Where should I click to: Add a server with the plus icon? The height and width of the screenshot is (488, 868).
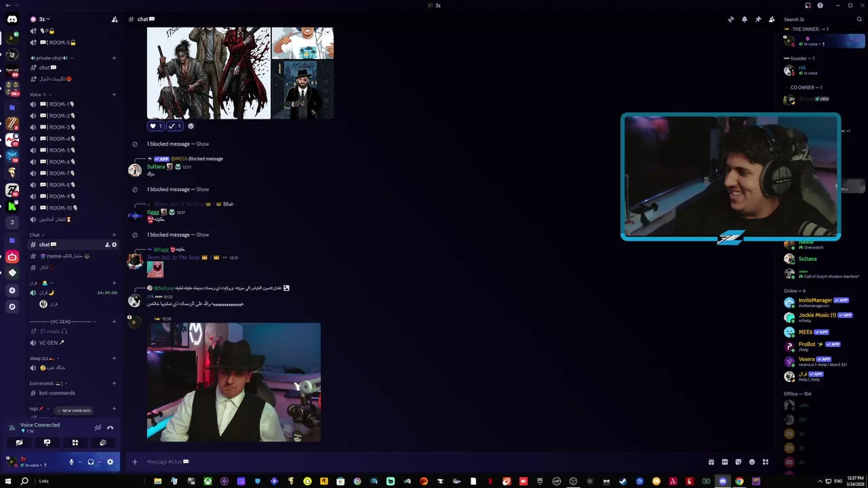click(12, 290)
